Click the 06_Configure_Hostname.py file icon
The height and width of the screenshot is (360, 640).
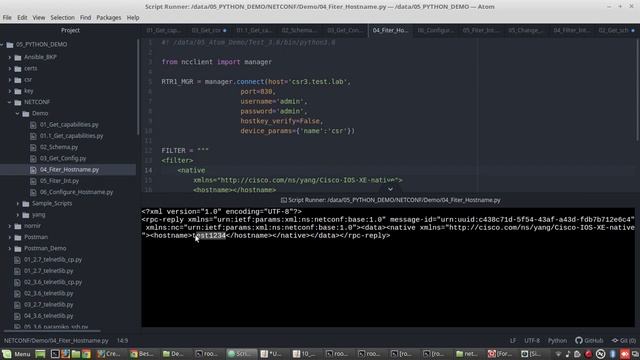[x=33, y=192]
